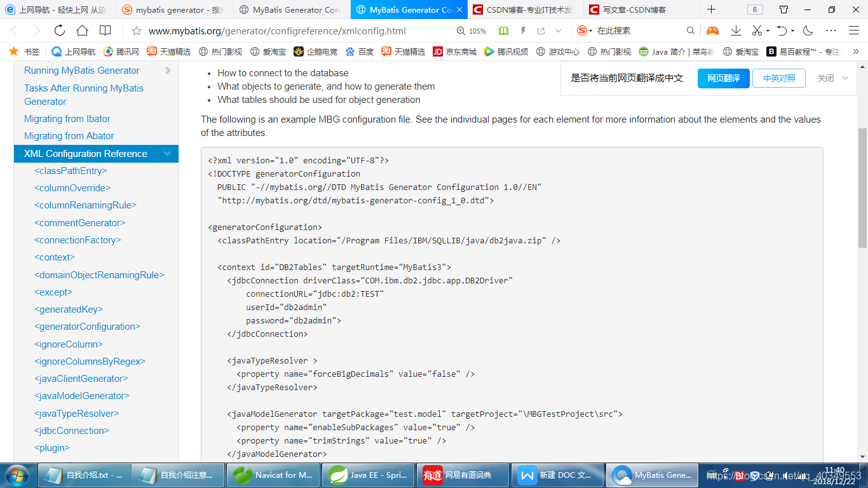Switch to 上网导航 tab
The width and height of the screenshot is (868, 488).
pyautogui.click(x=58, y=10)
